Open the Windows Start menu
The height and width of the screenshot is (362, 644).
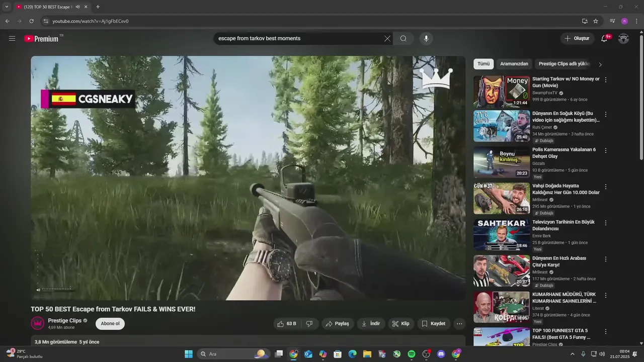coord(189,354)
